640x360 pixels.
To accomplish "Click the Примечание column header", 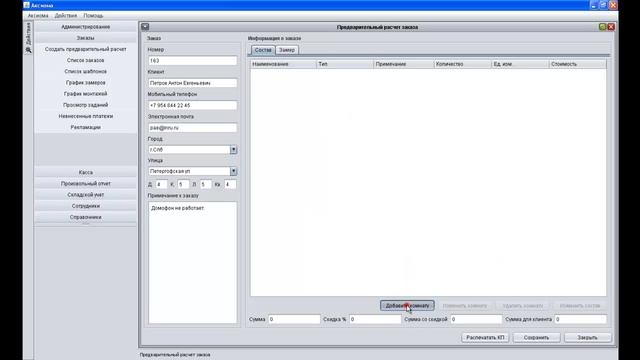I will [x=404, y=64].
